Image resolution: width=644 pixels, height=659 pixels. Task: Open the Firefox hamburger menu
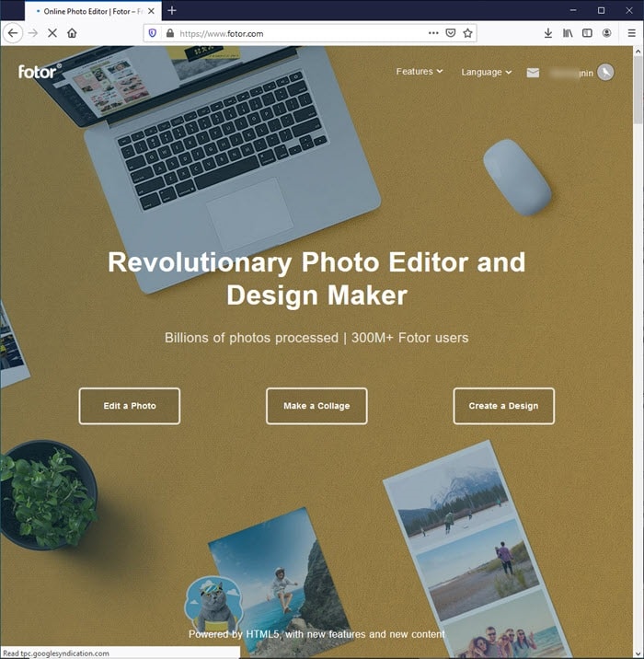631,33
